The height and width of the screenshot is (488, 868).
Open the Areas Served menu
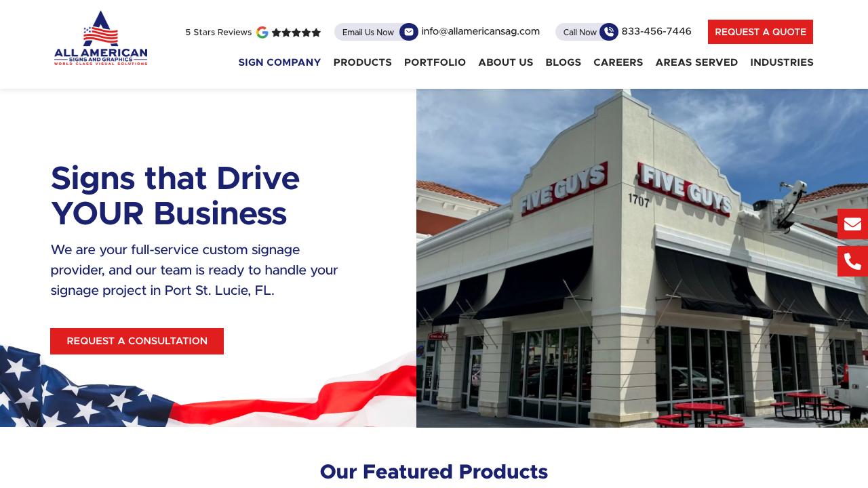[696, 62]
